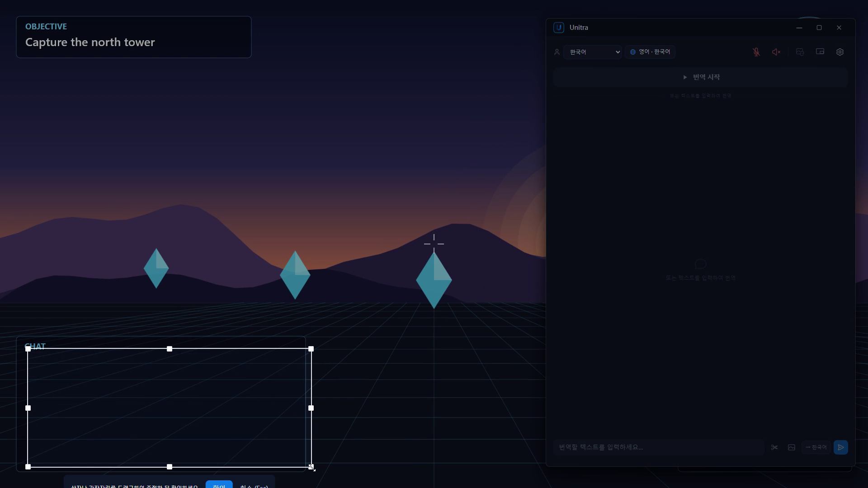Screen dimensions: 868x488
Task: Start translation with 번역 시작 button
Action: pyautogui.click(x=700, y=77)
